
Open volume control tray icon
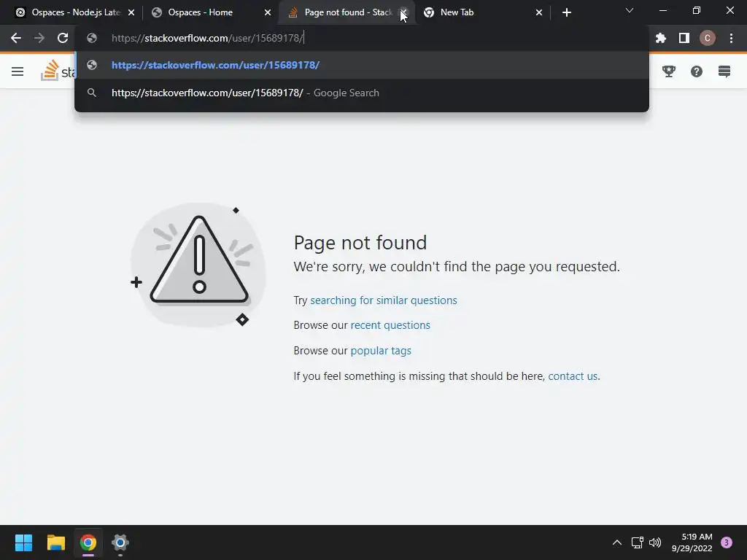pos(655,542)
